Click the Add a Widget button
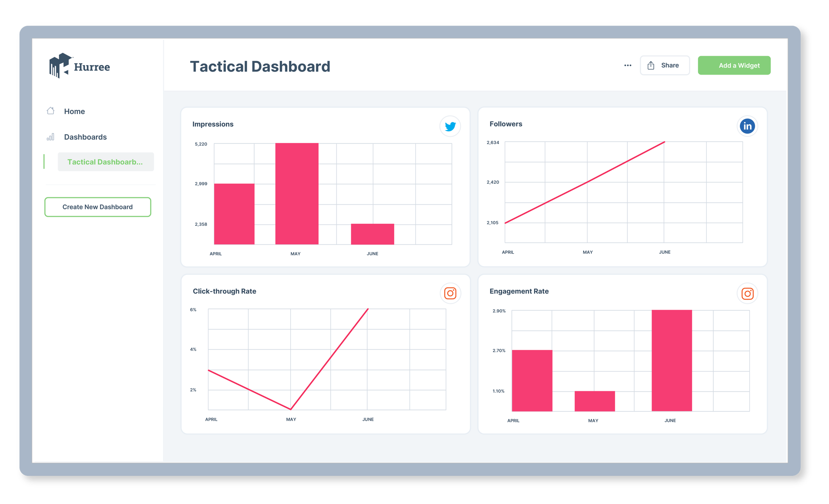829x504 pixels. click(x=734, y=65)
